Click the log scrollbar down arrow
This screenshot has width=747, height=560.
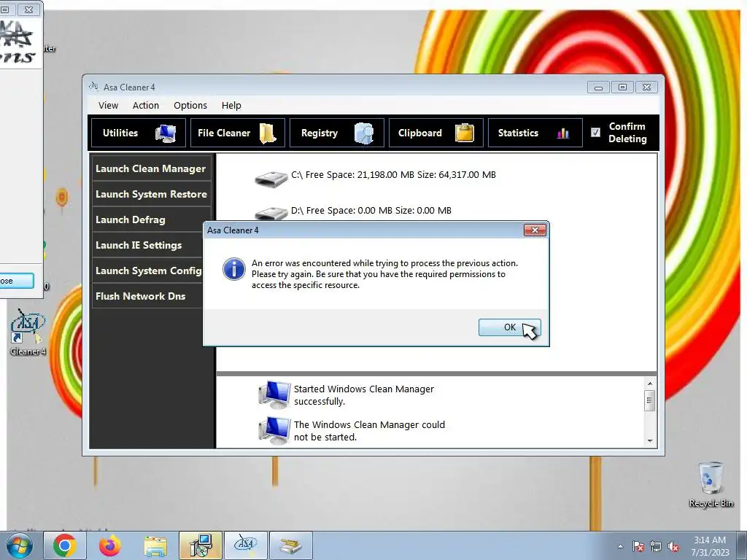[650, 441]
